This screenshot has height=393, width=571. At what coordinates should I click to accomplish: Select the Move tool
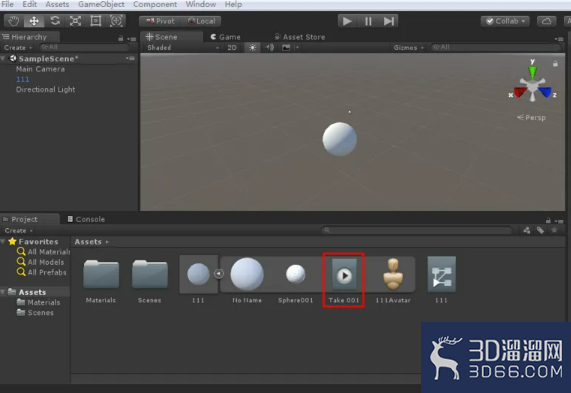(34, 21)
